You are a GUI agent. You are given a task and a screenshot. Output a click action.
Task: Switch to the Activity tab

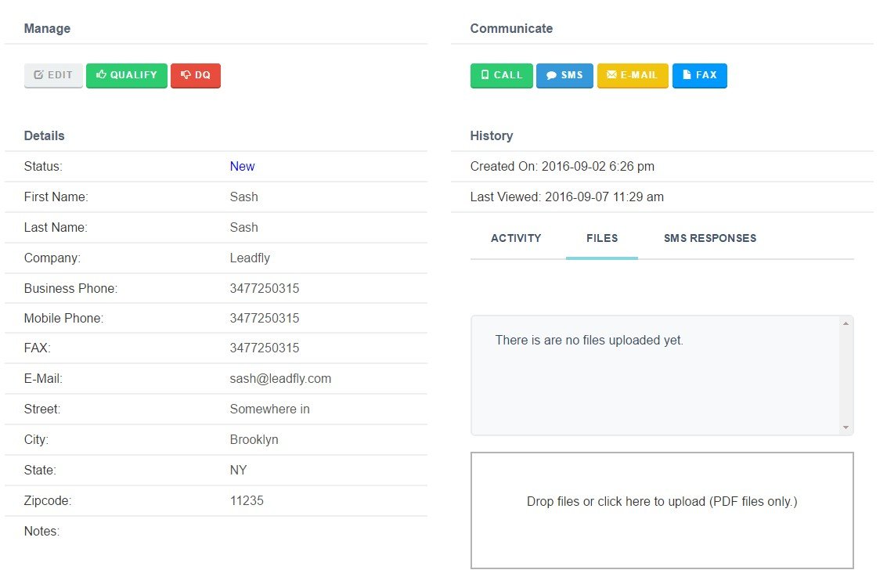click(x=516, y=238)
